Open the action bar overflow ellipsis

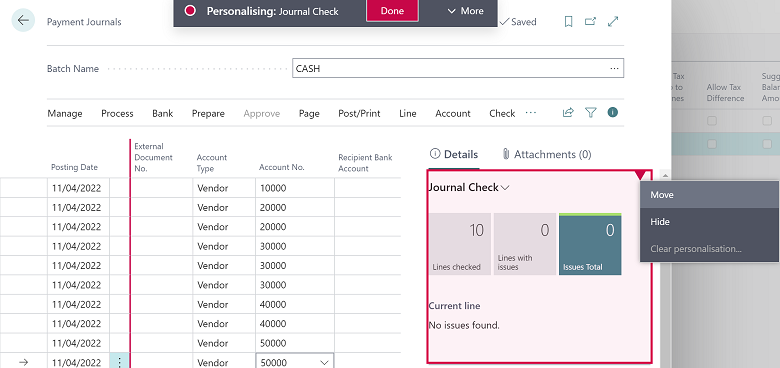coord(531,113)
